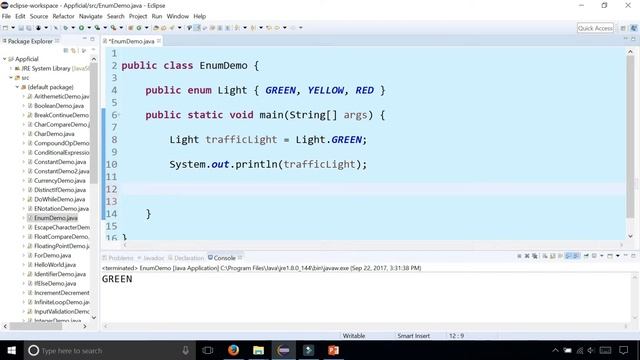Open the Quick Access search field
This screenshot has height=360, width=640.
pos(595,28)
